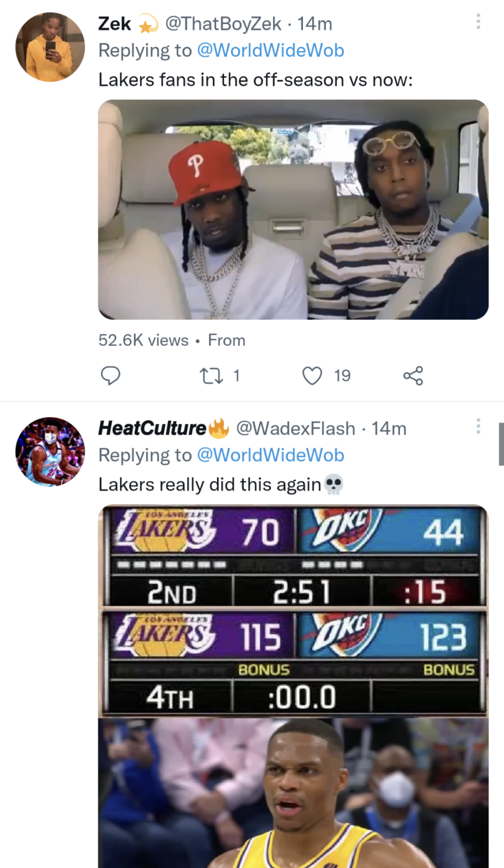The width and height of the screenshot is (504, 868).
Task: Open the share icon on Zek's tweet
Action: tap(412, 375)
